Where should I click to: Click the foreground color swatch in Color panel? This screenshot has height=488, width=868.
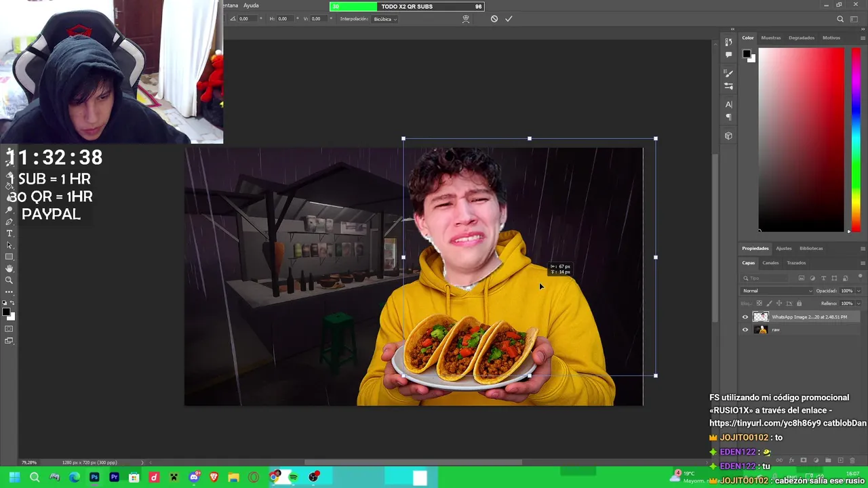click(746, 54)
